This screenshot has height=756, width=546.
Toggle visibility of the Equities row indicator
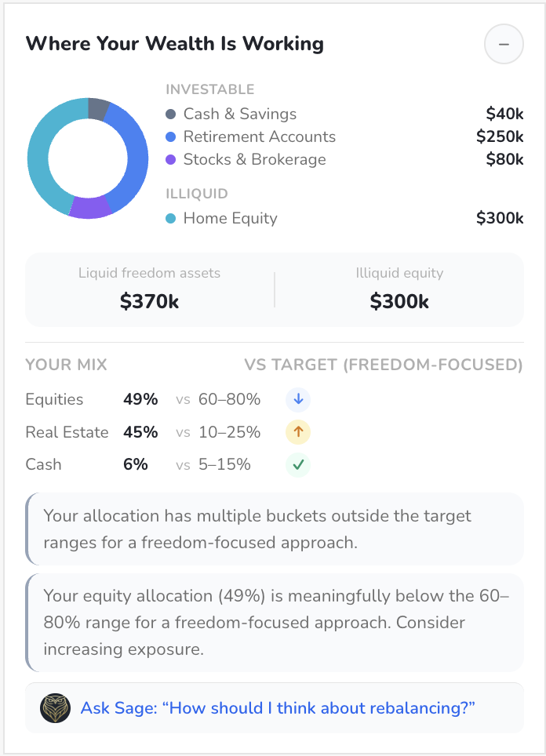click(x=298, y=399)
